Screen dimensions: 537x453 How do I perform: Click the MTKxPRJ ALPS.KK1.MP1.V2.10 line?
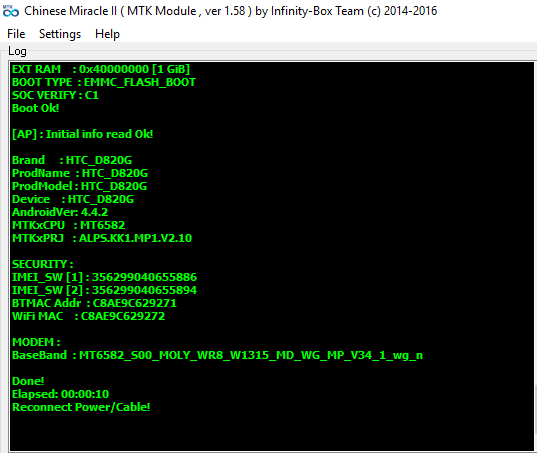click(102, 238)
